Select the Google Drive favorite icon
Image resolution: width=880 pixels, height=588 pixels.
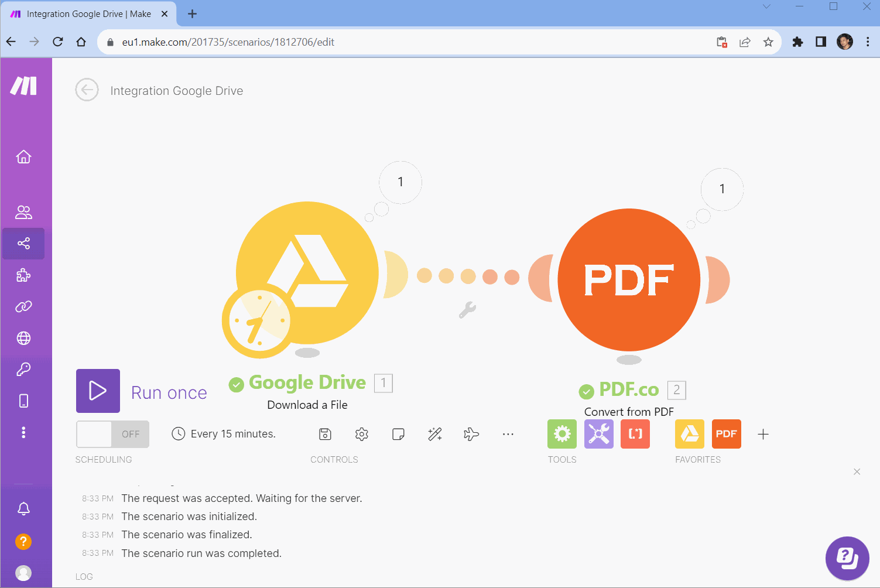click(x=690, y=434)
